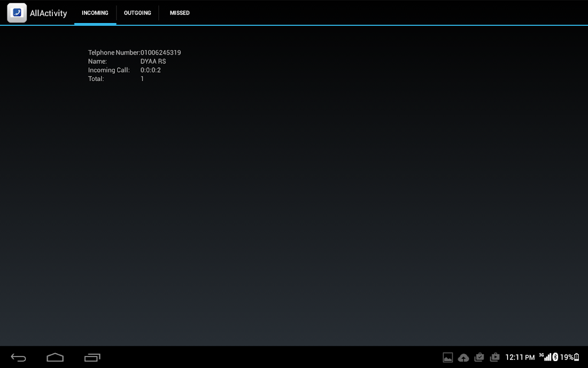Tap the Telphone Number label

(x=114, y=52)
